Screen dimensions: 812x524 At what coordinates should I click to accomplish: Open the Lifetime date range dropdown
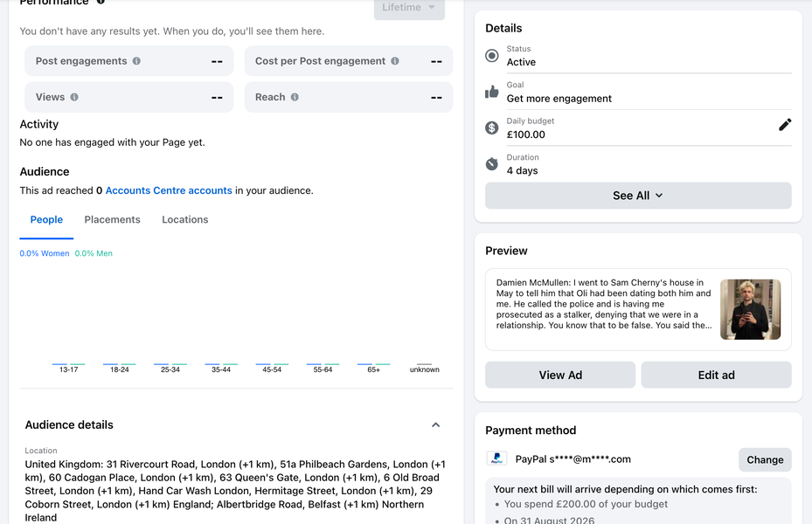coord(409,9)
